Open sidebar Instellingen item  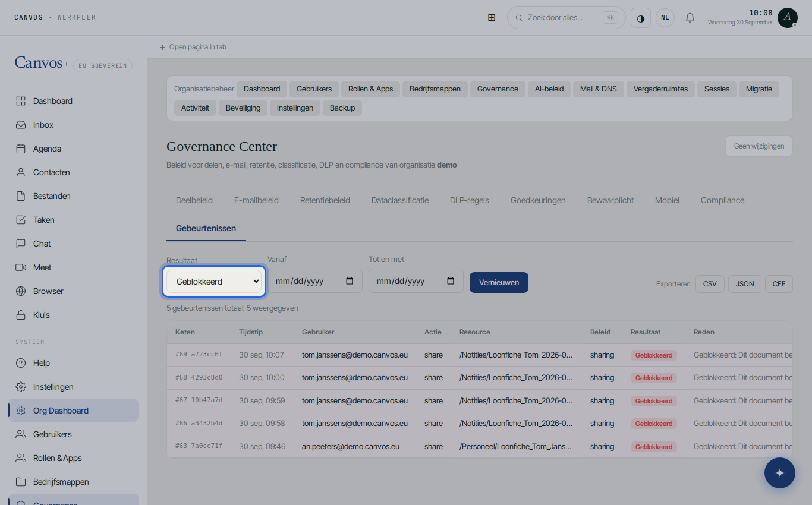[74, 387]
